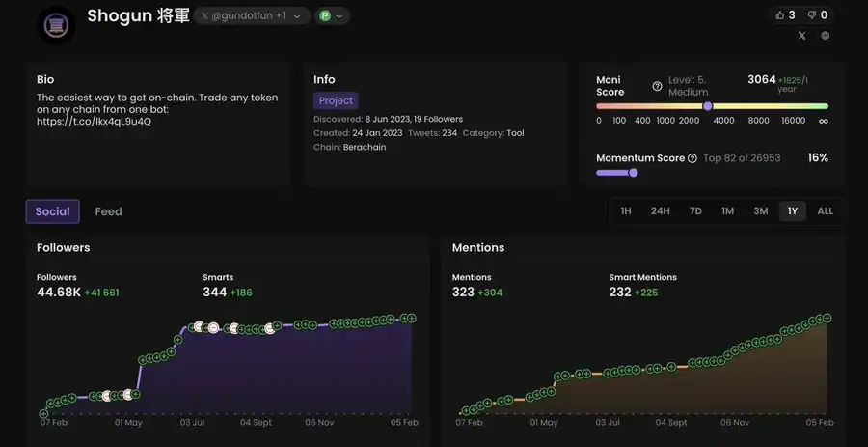The width and height of the screenshot is (868, 447).
Task: Click Momentum Score help question icon
Action: [x=692, y=158]
